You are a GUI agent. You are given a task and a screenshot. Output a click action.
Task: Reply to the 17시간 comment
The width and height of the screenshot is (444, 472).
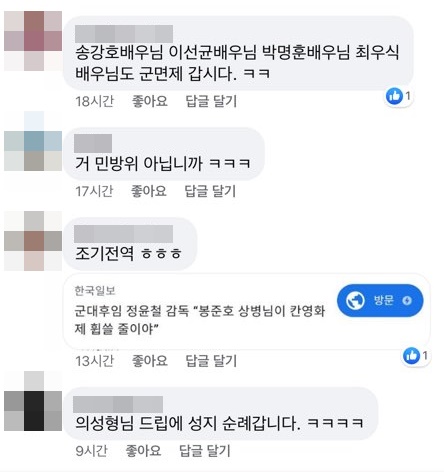[x=210, y=191]
